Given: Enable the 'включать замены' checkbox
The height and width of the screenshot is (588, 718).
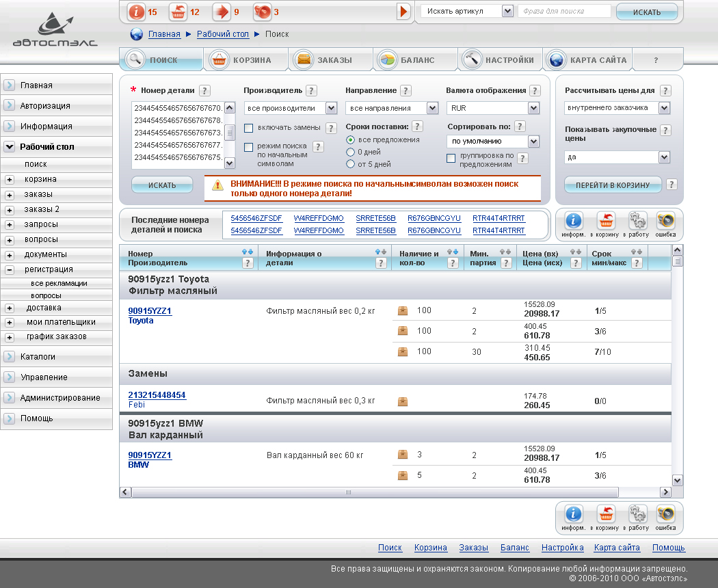Looking at the screenshot, I should click(249, 128).
